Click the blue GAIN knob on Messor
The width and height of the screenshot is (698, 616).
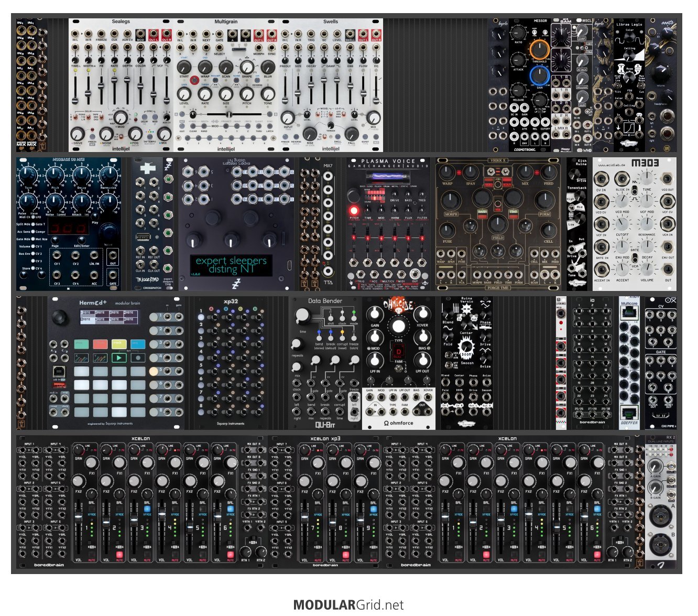point(539,76)
